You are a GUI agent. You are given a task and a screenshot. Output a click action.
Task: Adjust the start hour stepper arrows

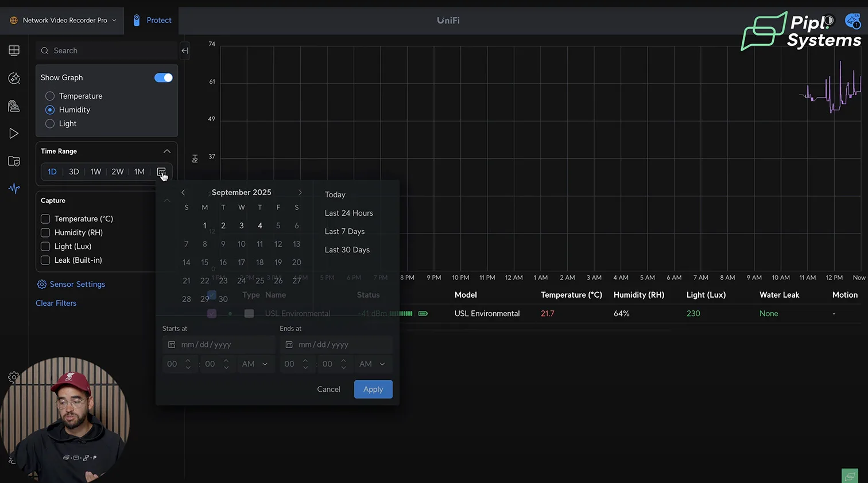click(188, 364)
